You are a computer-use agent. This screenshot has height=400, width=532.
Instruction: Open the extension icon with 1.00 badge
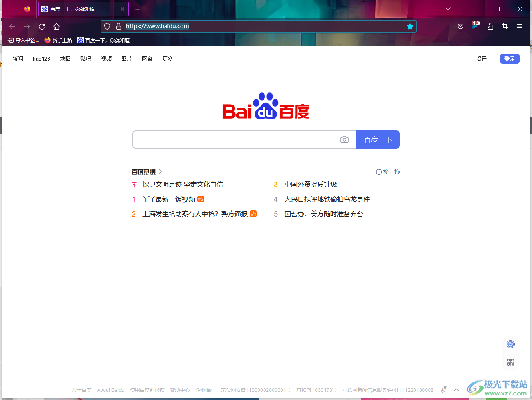click(x=476, y=25)
